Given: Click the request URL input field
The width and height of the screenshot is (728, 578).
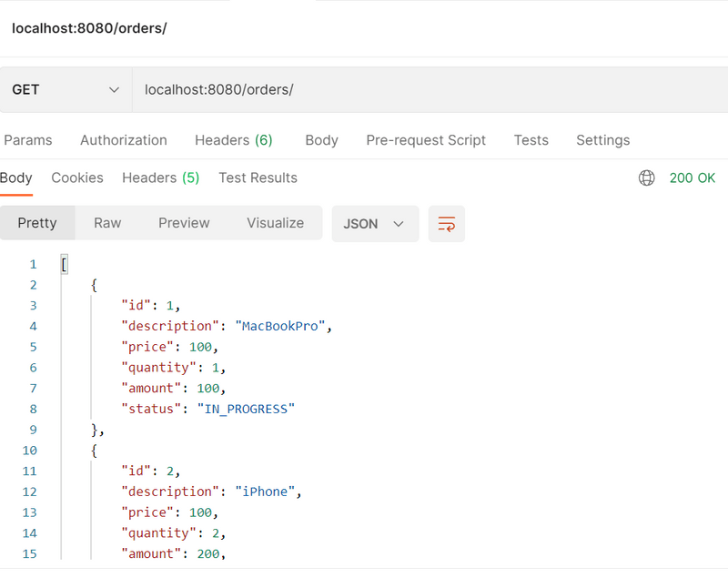Looking at the screenshot, I should [428, 90].
